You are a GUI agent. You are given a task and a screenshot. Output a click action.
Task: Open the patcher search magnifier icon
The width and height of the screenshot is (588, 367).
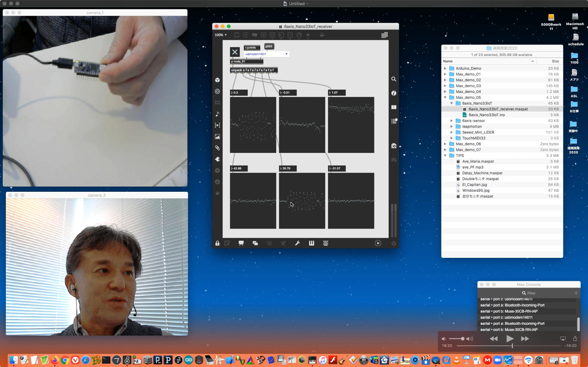point(394,79)
